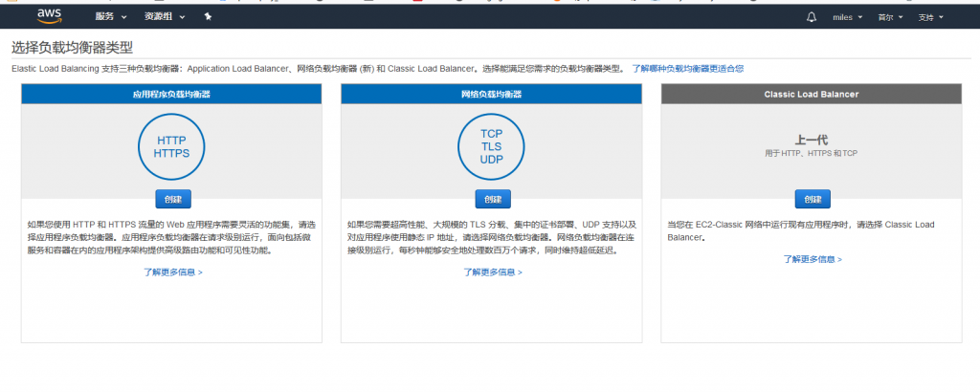Open the miles account dropdown

tap(848, 17)
